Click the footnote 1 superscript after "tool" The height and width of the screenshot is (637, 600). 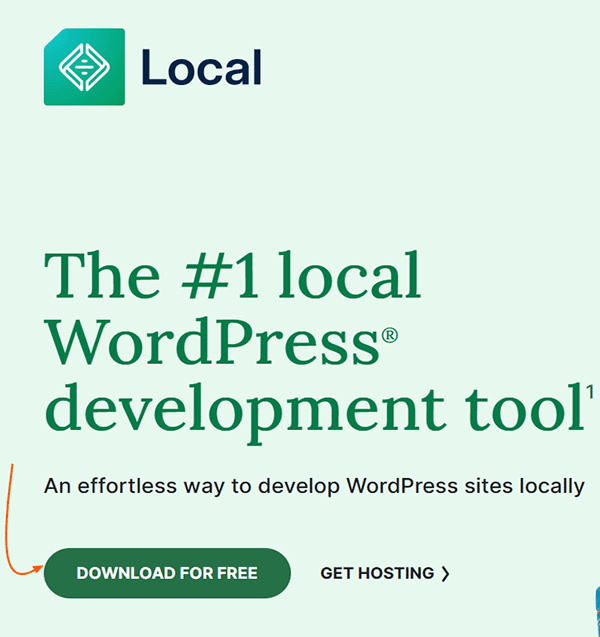591,392
